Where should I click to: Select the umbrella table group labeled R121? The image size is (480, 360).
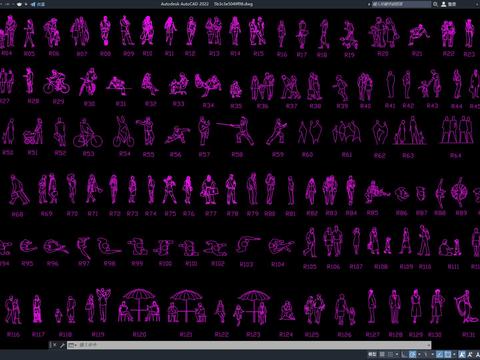(x=186, y=306)
